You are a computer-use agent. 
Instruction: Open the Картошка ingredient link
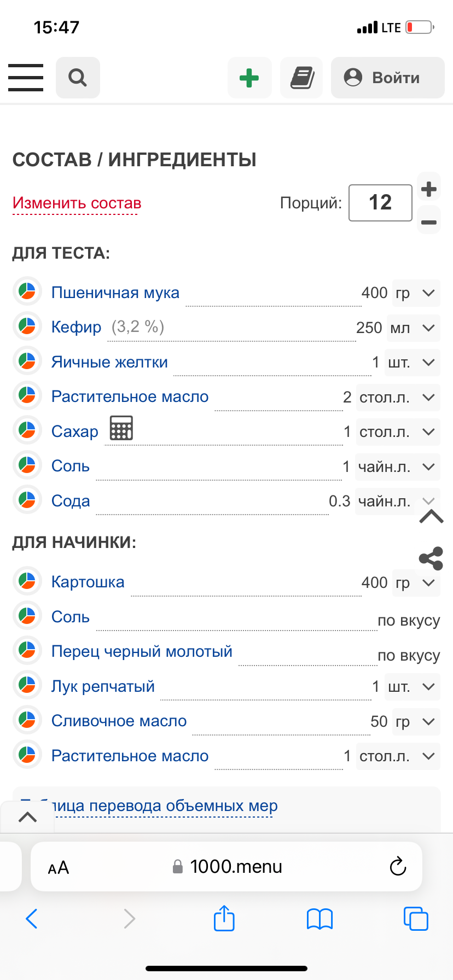coord(88,582)
